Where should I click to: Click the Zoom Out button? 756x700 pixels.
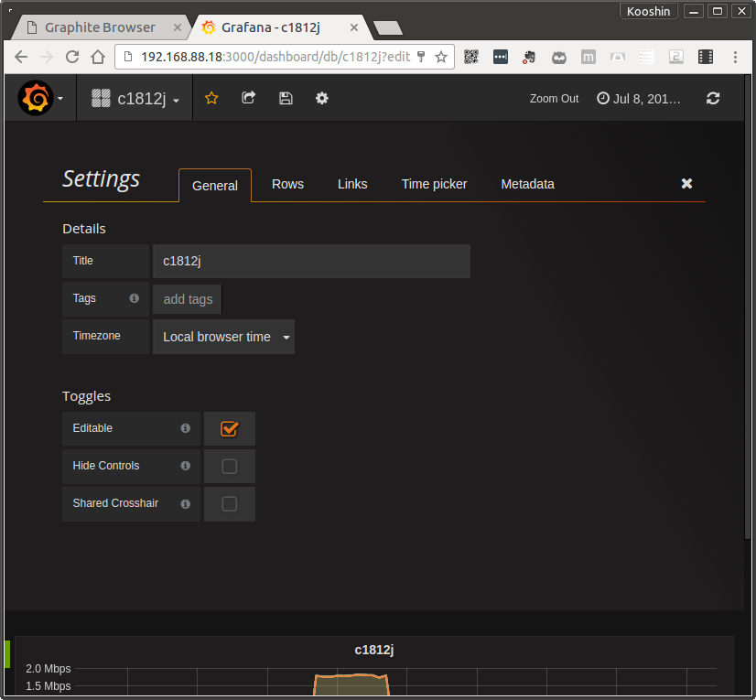coord(554,98)
